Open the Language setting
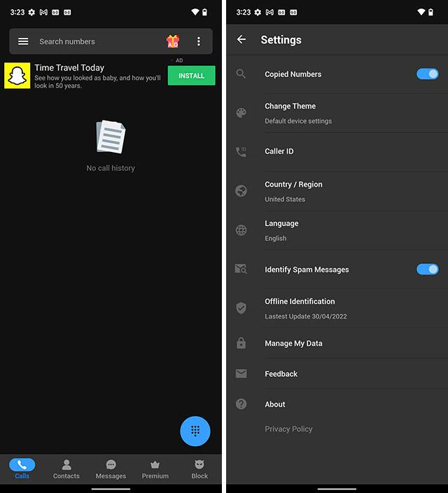 coord(337,230)
